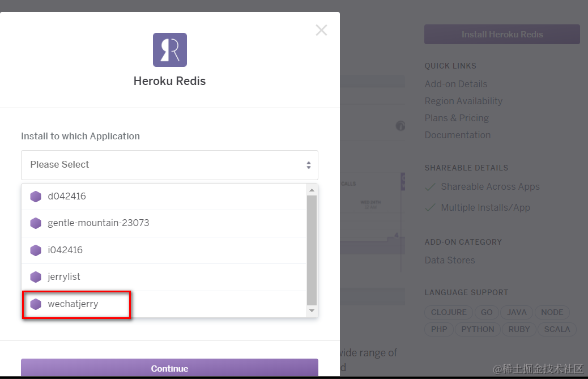The image size is (588, 379).
Task: Click the CLOJURE language tag
Action: (449, 312)
